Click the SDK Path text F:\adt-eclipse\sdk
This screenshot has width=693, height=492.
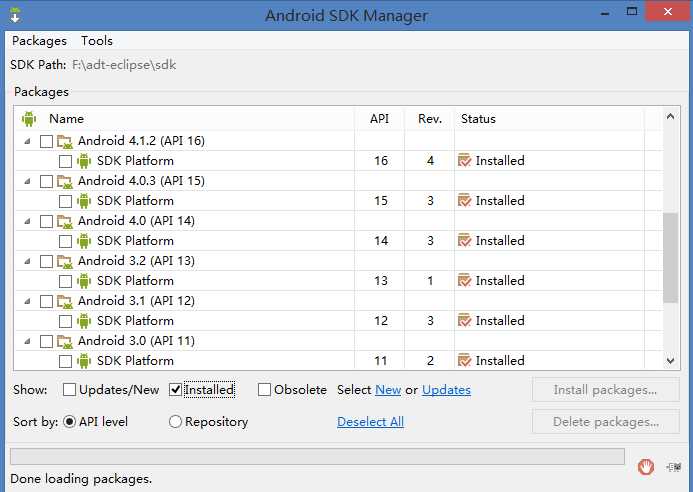(124, 65)
